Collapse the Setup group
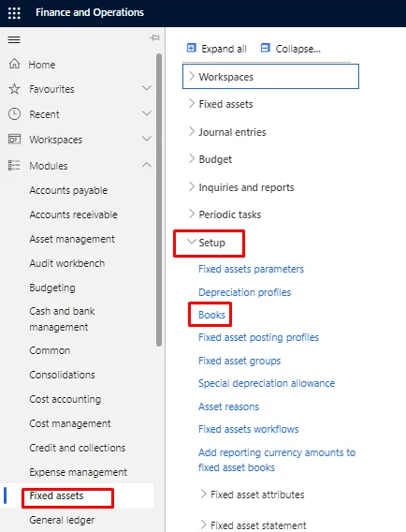The height and width of the screenshot is (532, 406). (192, 242)
